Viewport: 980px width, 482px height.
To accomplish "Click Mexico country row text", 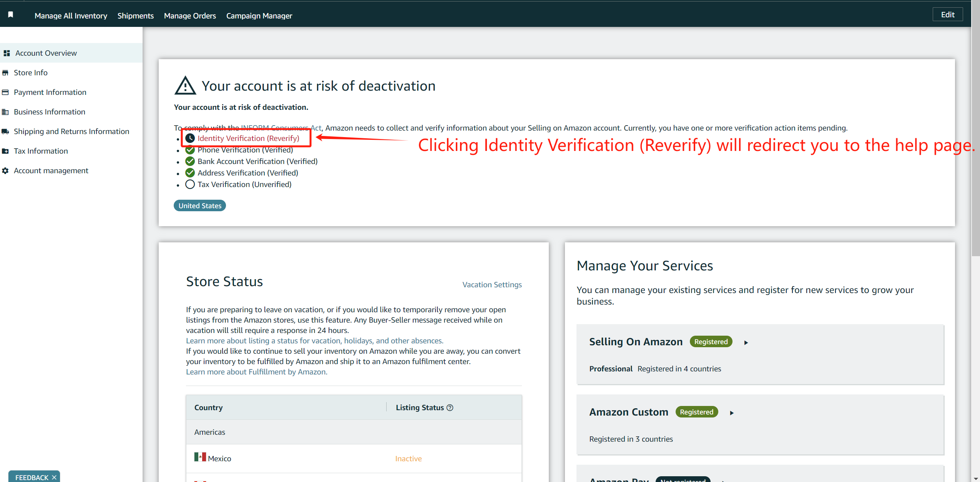I will point(219,459).
